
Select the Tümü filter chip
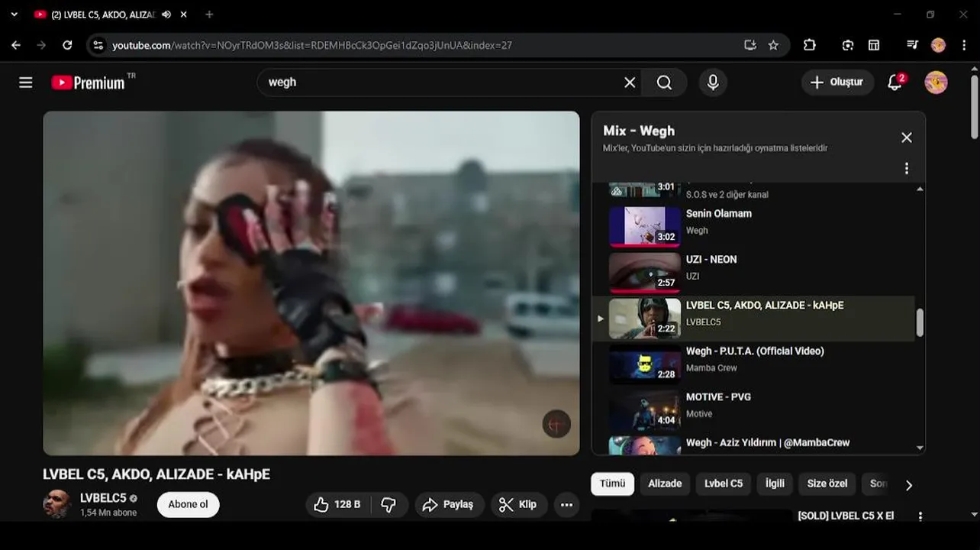click(612, 484)
